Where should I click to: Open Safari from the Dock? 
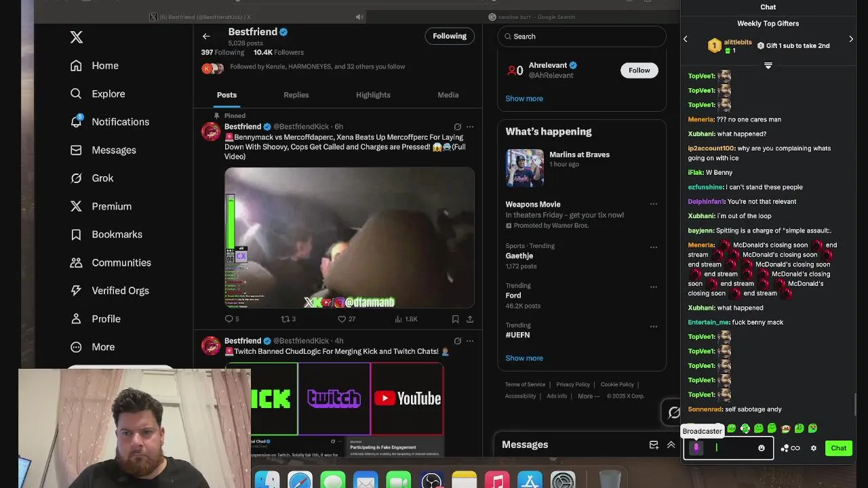(x=300, y=480)
